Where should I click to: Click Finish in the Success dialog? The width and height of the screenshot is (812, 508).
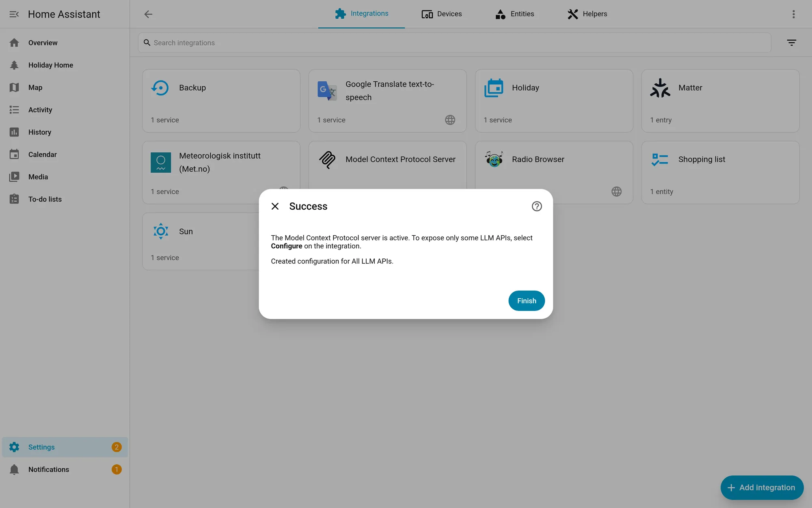[x=527, y=301]
